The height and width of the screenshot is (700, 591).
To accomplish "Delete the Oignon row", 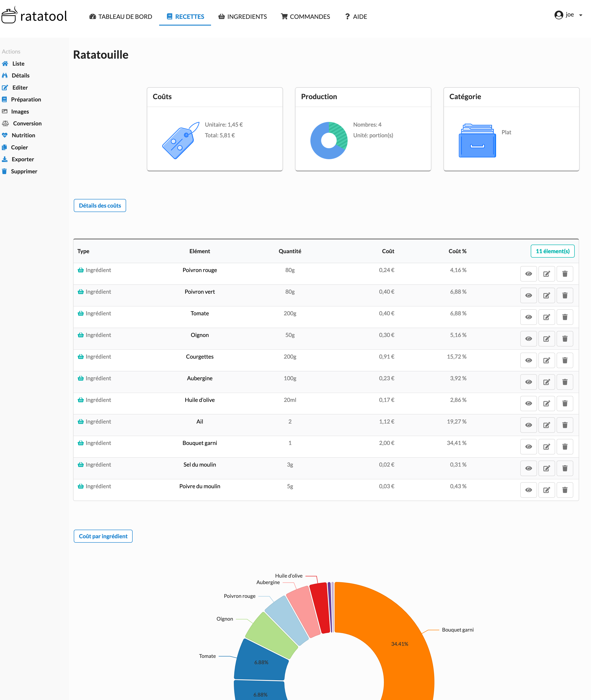I will (x=564, y=339).
